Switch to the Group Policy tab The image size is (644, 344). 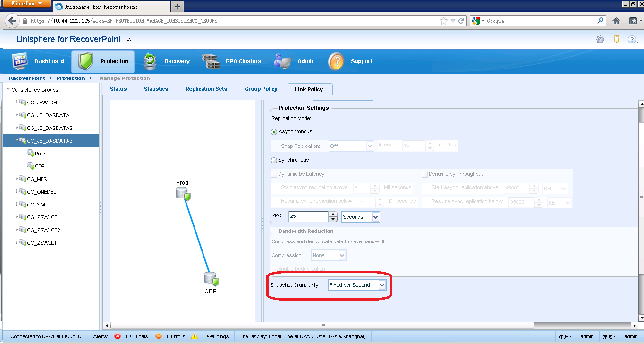pyautogui.click(x=261, y=89)
